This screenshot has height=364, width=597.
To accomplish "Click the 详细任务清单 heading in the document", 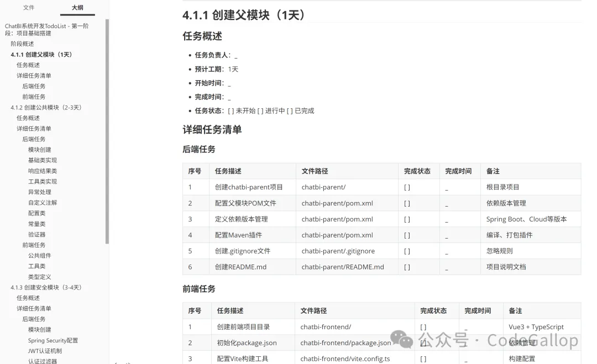I will (212, 130).
